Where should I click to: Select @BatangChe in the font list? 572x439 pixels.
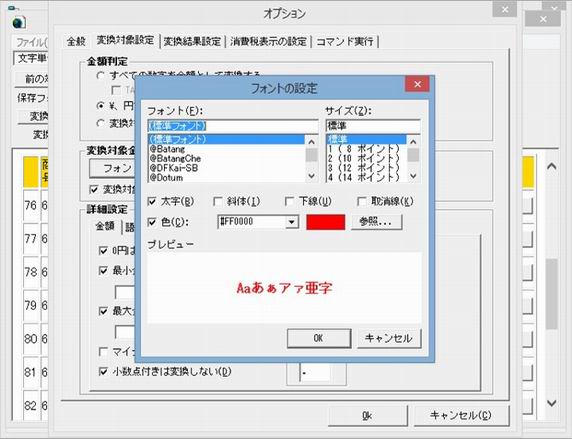175,159
